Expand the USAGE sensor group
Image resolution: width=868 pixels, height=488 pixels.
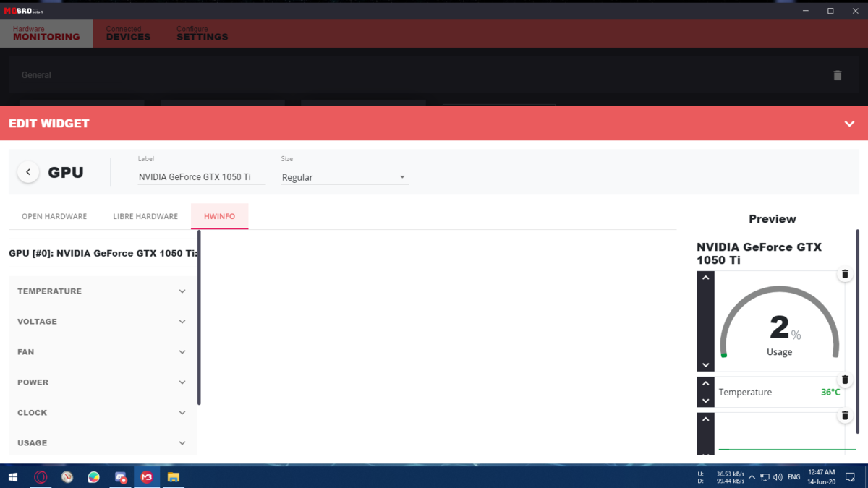pos(102,443)
